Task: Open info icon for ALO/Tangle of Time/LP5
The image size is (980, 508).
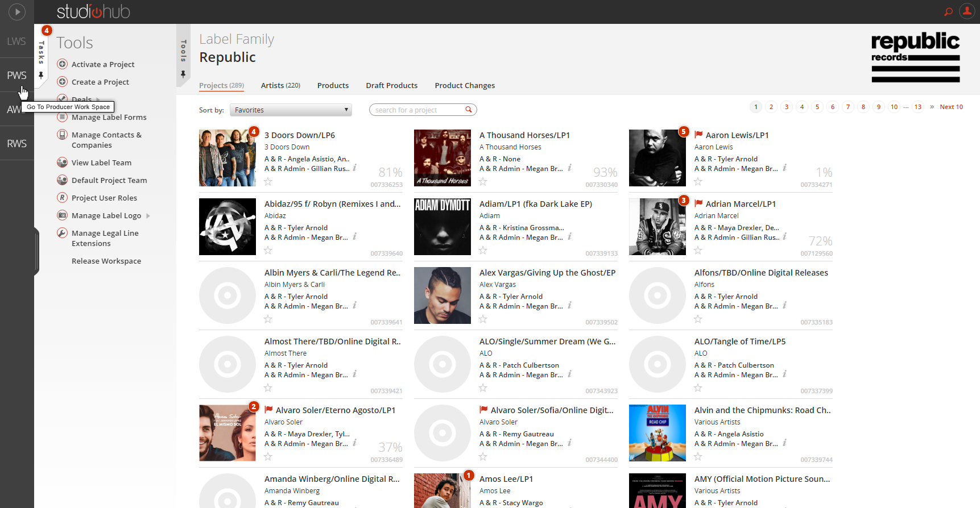Action: point(785,374)
